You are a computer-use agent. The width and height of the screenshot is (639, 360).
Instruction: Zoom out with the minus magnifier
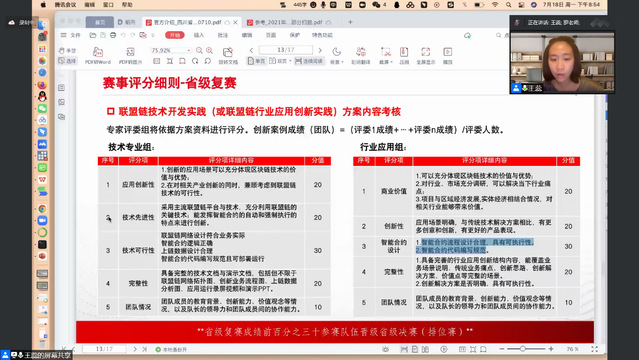point(199,50)
